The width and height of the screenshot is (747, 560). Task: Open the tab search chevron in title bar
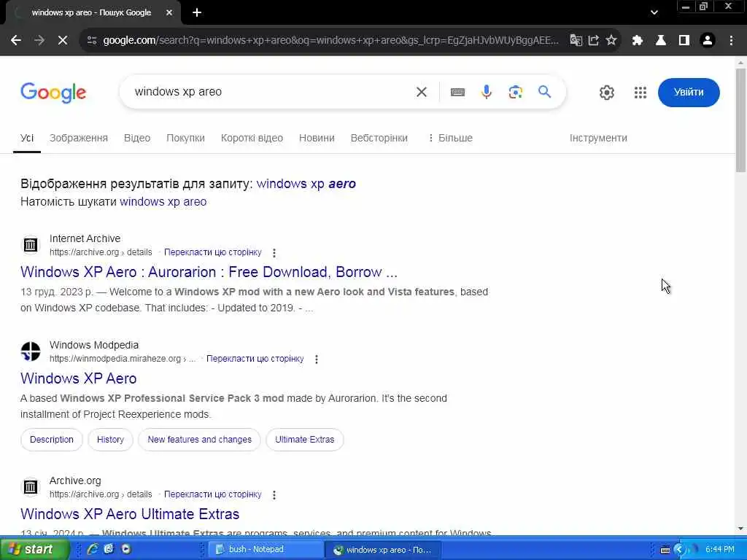(x=654, y=12)
